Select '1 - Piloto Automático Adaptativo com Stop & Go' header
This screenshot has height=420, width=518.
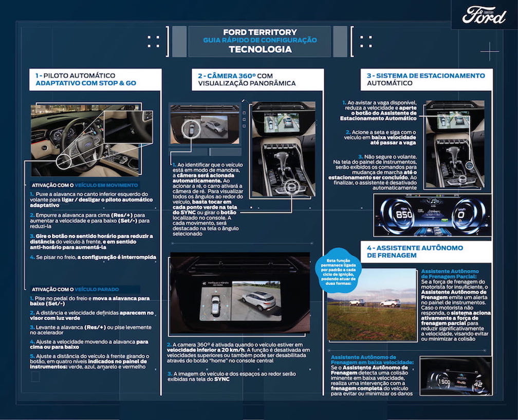[95, 79]
